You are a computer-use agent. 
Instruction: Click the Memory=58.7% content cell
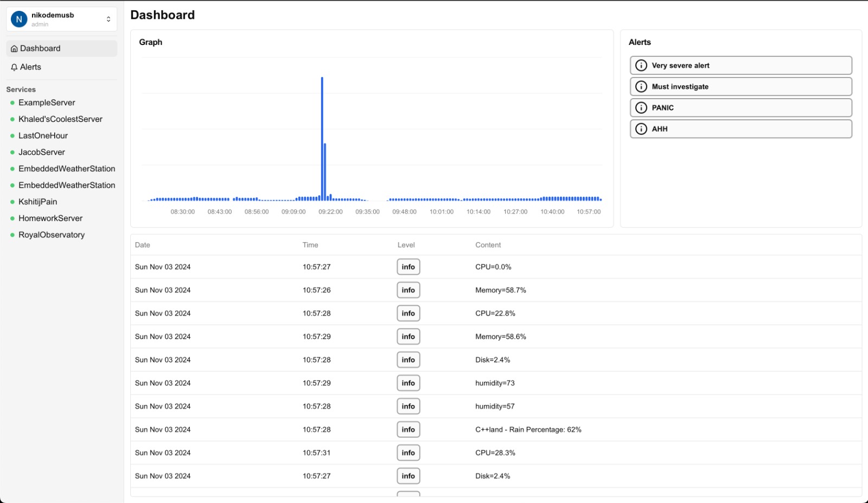pyautogui.click(x=501, y=291)
